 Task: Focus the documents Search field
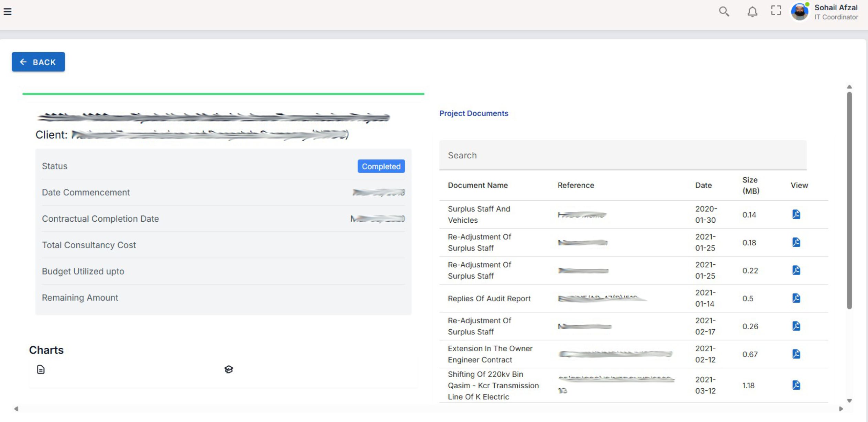point(622,155)
